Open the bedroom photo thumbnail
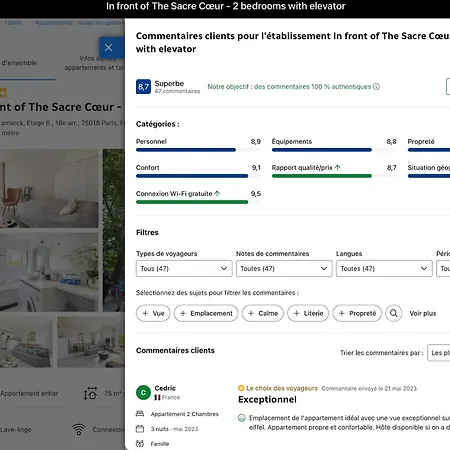Screen dimensions: 450x450 pyautogui.click(x=49, y=189)
